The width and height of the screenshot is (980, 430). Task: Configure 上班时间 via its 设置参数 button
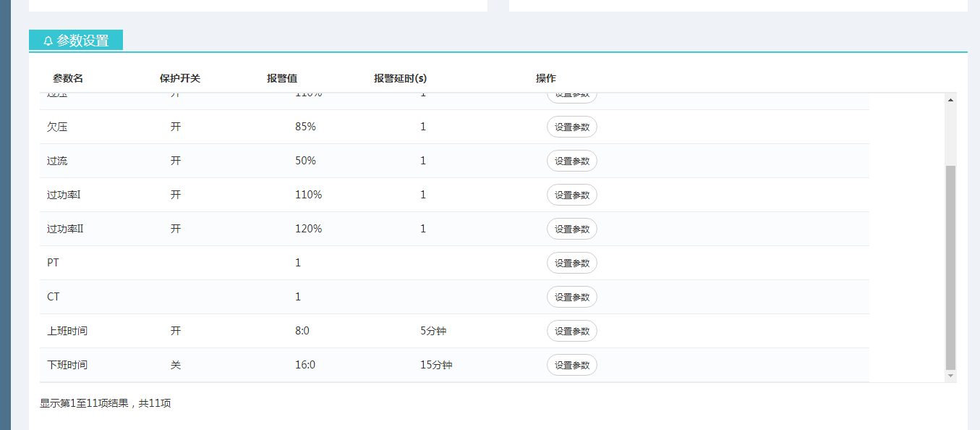pos(571,331)
